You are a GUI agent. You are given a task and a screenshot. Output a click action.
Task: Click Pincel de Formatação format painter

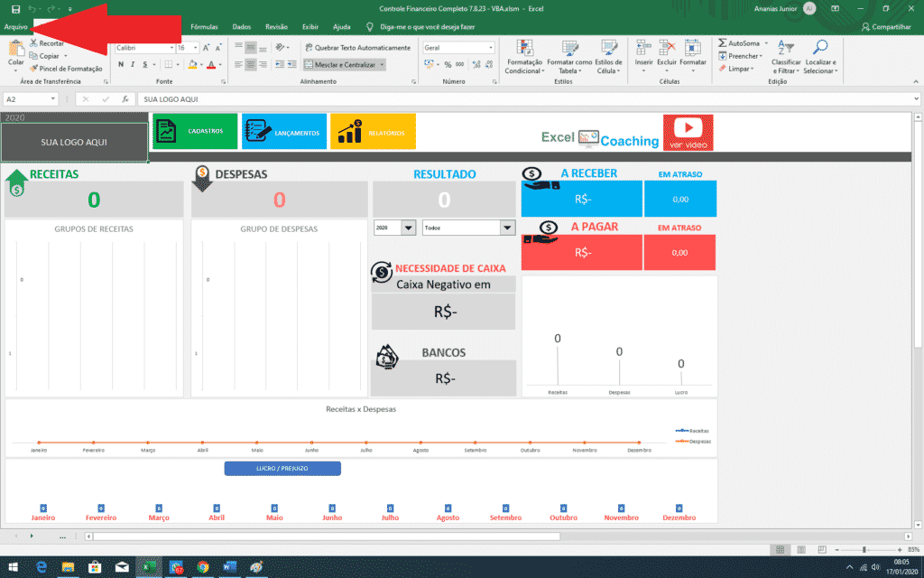66,69
